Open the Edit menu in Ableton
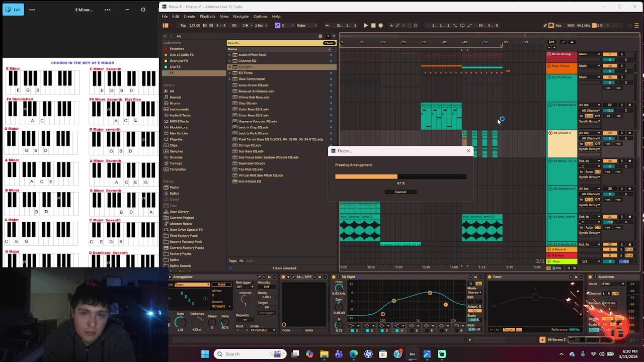 (176, 16)
